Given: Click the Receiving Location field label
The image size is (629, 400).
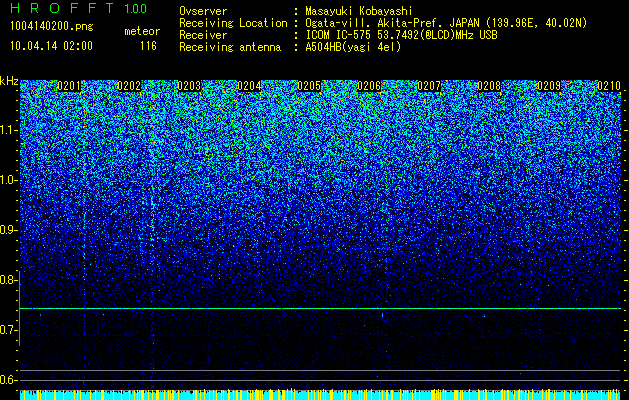Looking at the screenshot, I should [233, 23].
